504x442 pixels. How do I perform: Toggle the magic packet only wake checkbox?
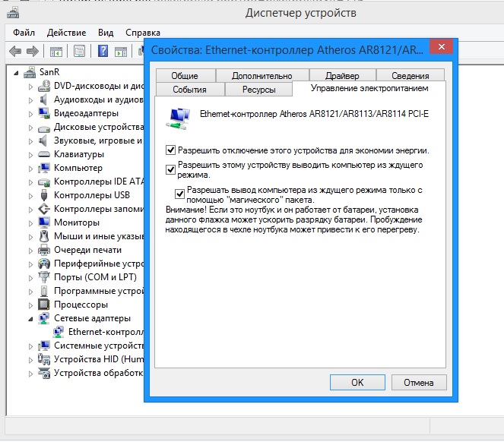pyautogui.click(x=180, y=193)
